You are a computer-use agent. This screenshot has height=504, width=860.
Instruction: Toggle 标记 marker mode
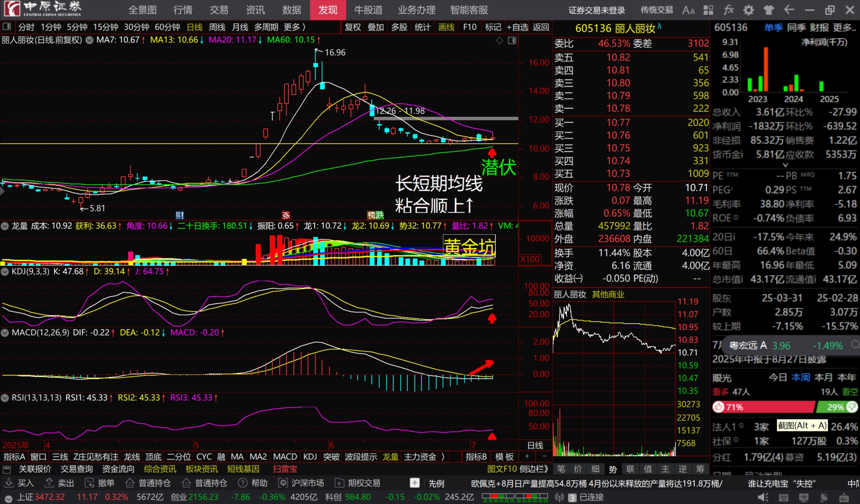(x=493, y=27)
